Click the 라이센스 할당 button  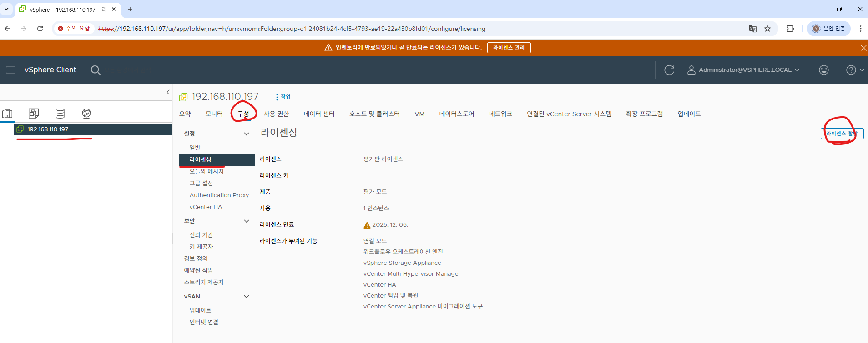(842, 134)
